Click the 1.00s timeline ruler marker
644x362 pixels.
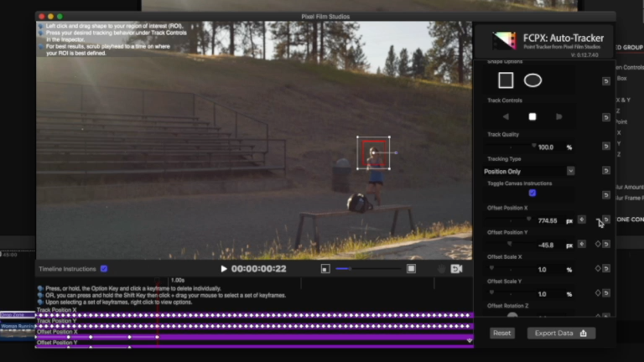pyautogui.click(x=178, y=281)
